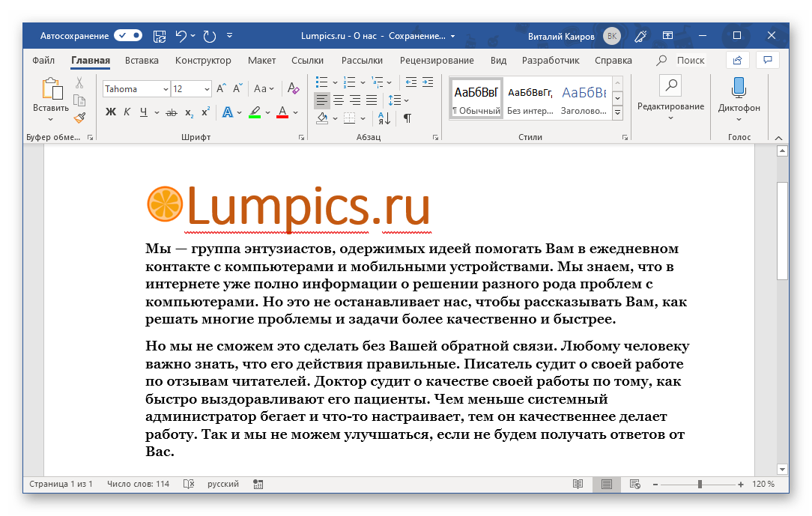This screenshot has width=812, height=516.
Task: Switch to Конструктор tab
Action: (203, 61)
